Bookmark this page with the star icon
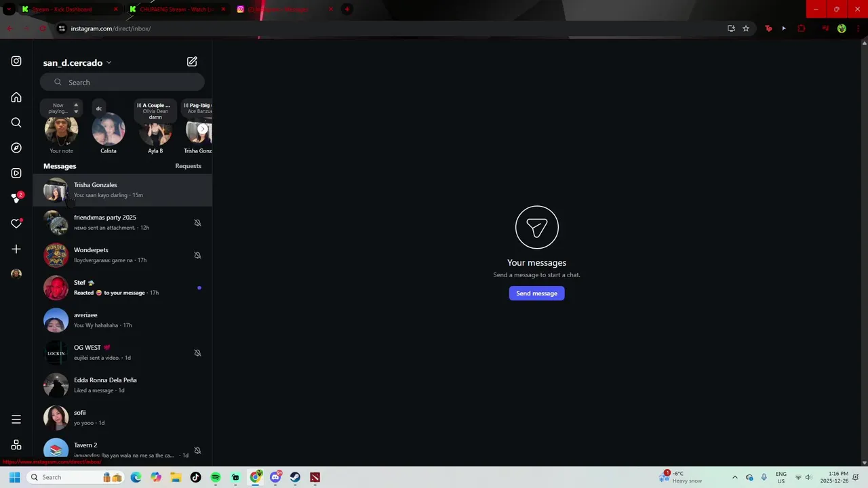The width and height of the screenshot is (868, 488). [x=746, y=28]
